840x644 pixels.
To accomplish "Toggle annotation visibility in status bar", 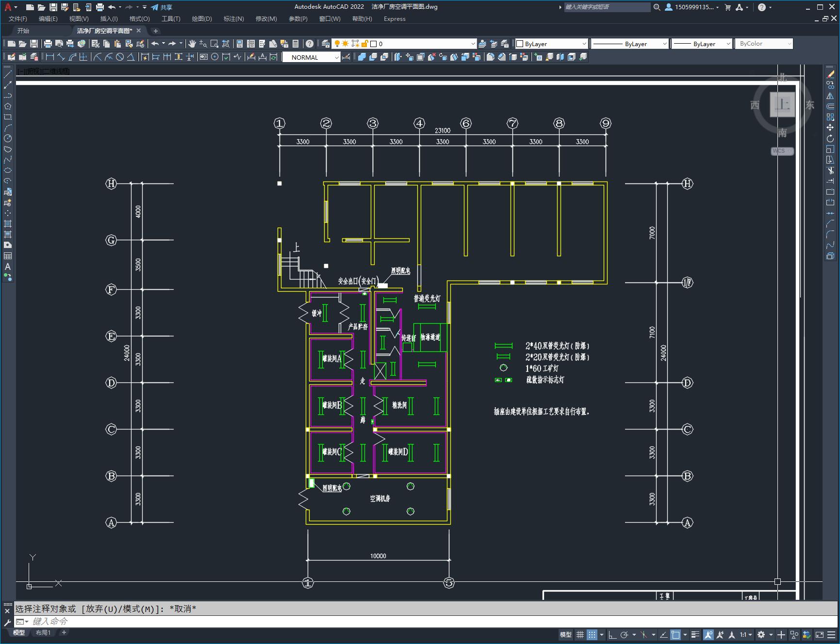I will 708,634.
